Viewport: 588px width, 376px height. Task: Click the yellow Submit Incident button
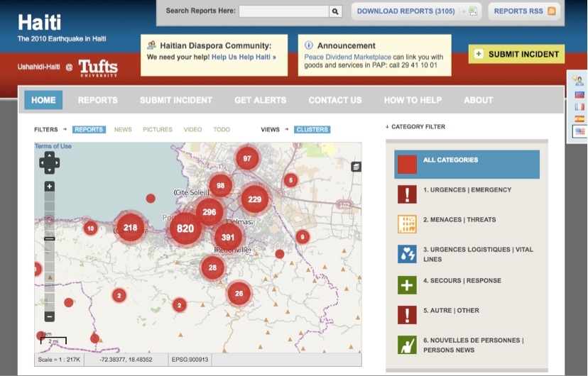[516, 54]
